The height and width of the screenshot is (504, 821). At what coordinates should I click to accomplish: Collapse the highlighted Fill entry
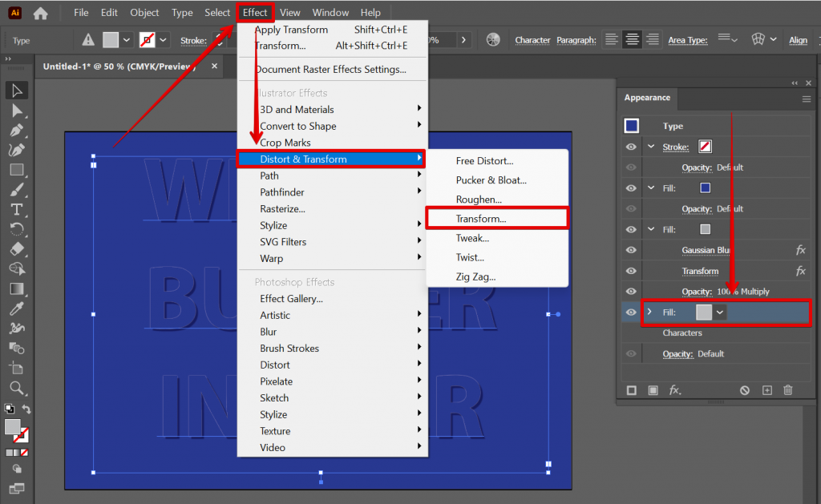649,311
